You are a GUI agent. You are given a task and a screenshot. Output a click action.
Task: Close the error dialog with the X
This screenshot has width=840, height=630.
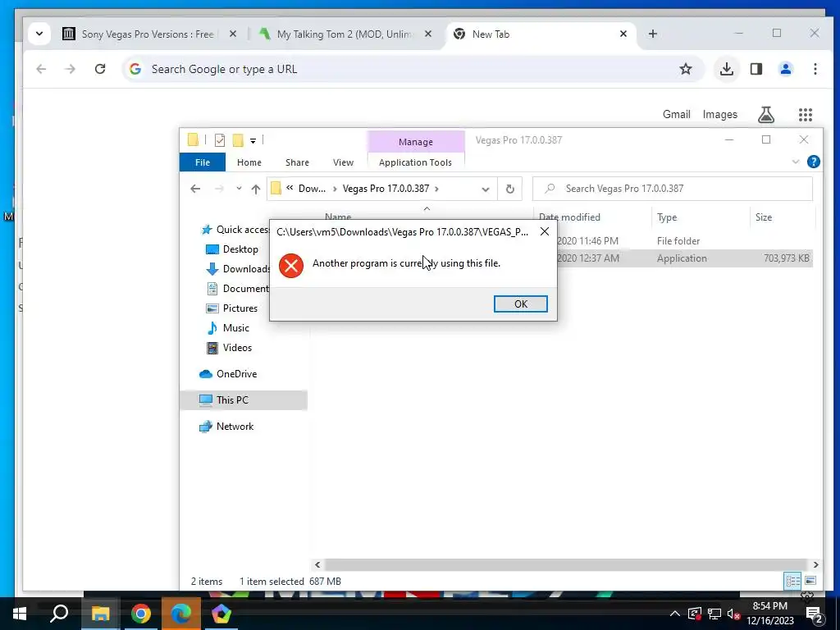pyautogui.click(x=545, y=231)
